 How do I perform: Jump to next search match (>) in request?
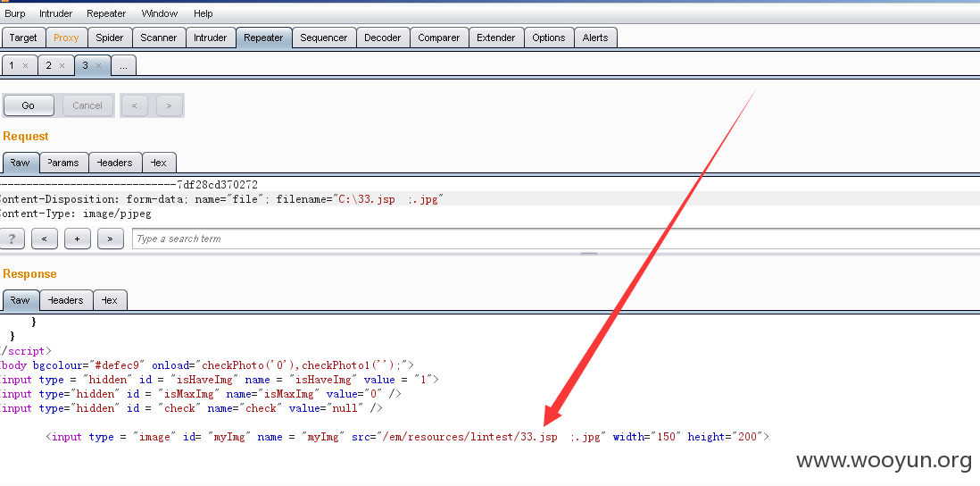[111, 239]
